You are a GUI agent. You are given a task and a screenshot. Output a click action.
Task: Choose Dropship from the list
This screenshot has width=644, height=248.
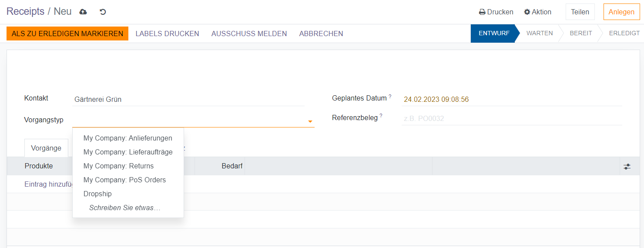click(x=97, y=194)
